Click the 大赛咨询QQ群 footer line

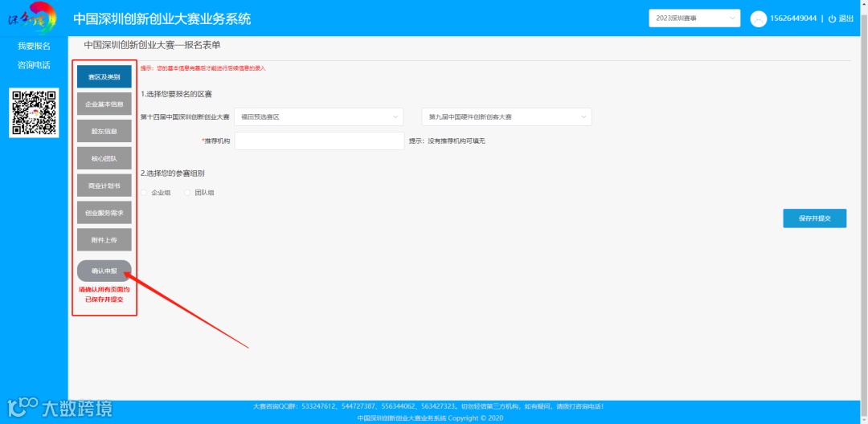pos(428,406)
